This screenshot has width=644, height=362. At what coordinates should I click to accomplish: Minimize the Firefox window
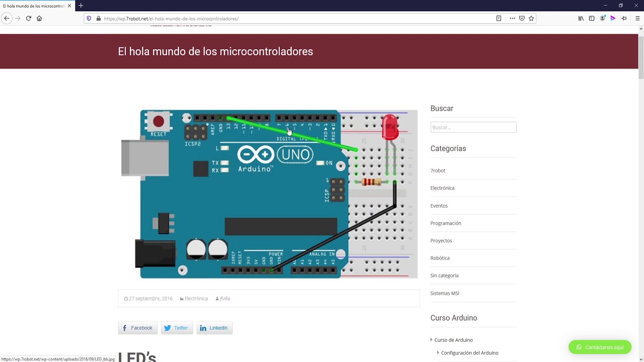(x=605, y=6)
